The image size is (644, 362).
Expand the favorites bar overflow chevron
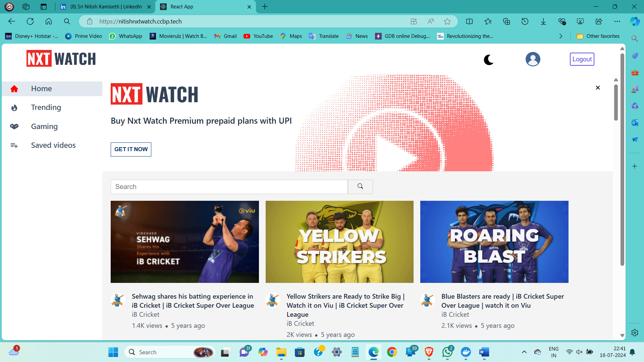click(x=561, y=36)
